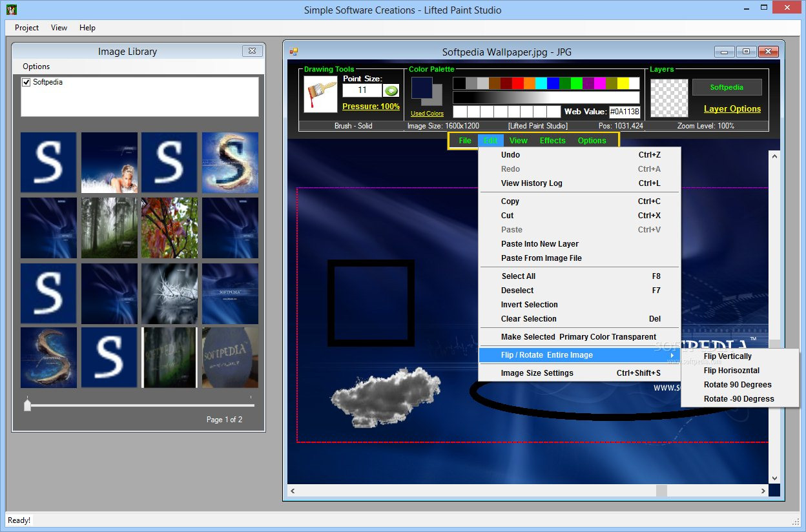This screenshot has width=806, height=532.
Task: Click the green button beside Point Size
Action: coord(391,90)
